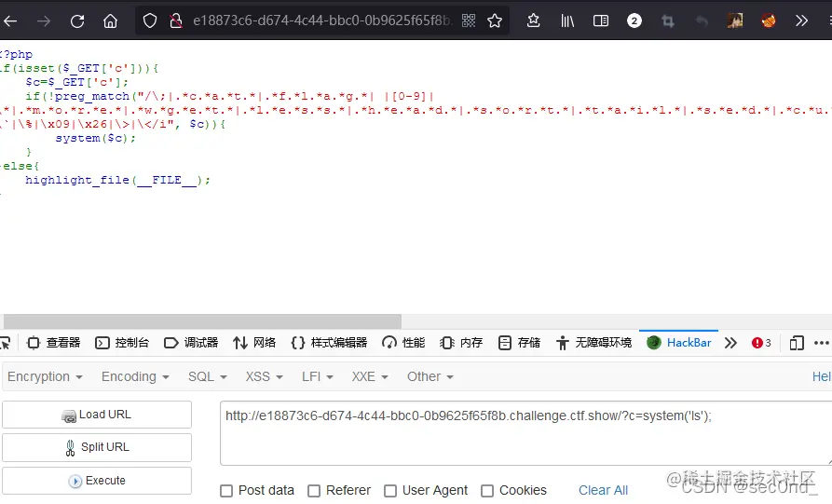Click the Load URL button

click(97, 415)
